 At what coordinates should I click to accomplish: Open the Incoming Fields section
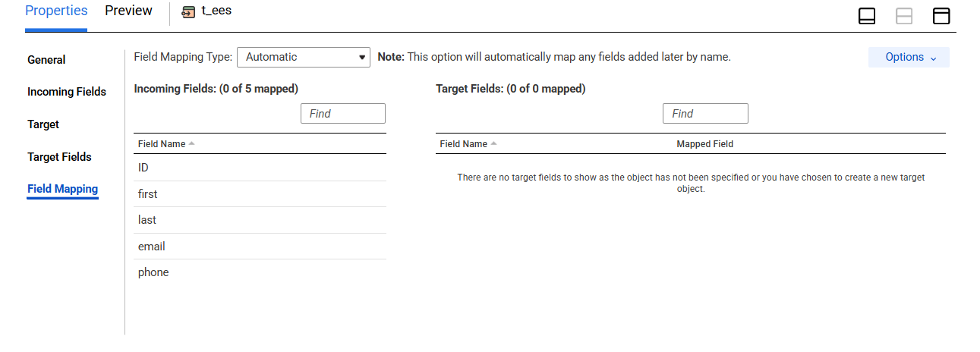pyautogui.click(x=67, y=92)
